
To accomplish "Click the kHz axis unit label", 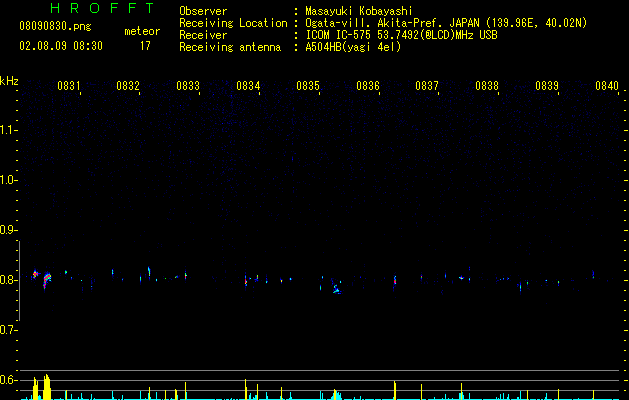I will coord(9,81).
